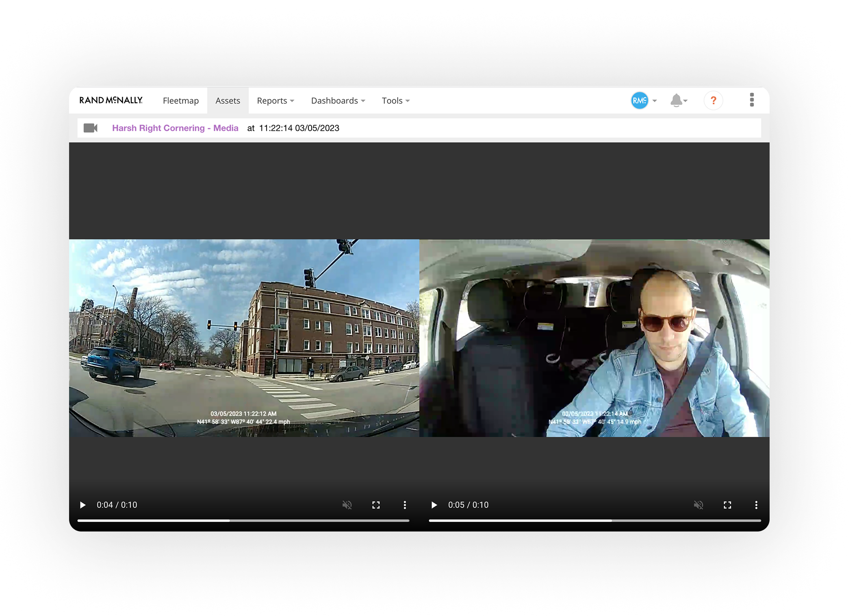Click the 0:04 / 0:10 time display
859x616 pixels.
tap(117, 505)
